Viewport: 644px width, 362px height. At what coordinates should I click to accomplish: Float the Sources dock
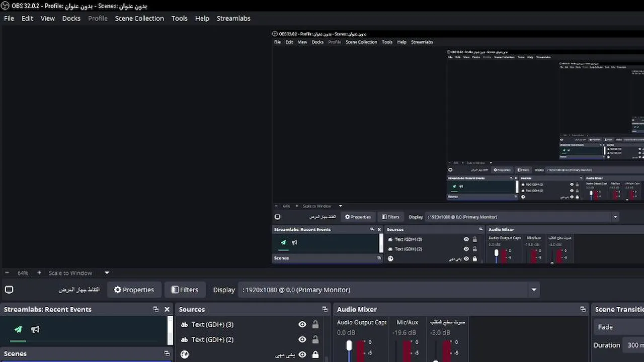coord(325,309)
